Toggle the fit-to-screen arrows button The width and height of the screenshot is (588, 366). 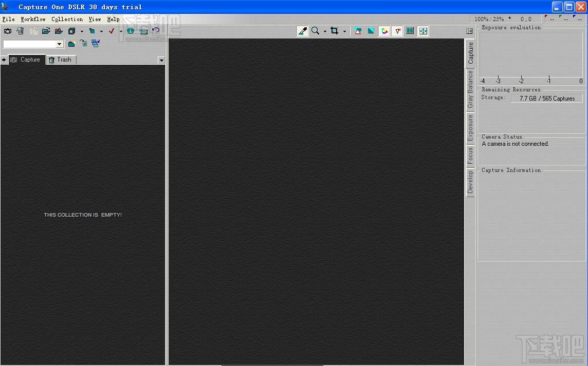point(422,31)
